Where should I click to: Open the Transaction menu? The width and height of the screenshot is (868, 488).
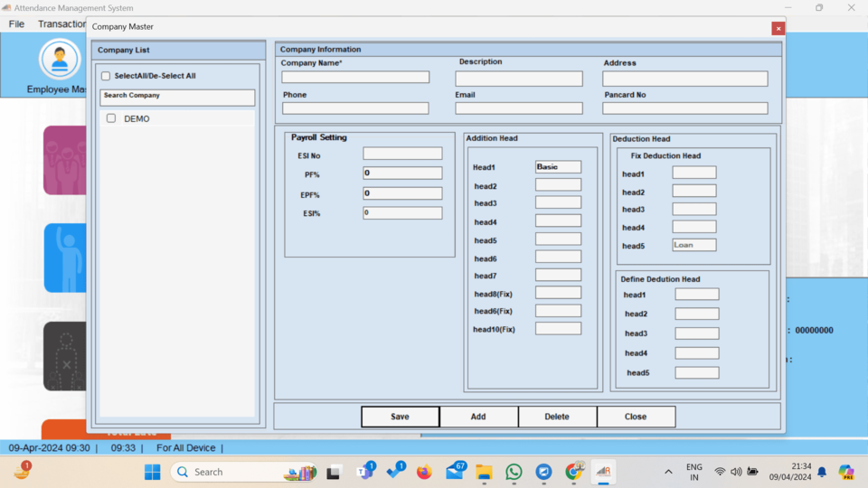[x=61, y=23]
